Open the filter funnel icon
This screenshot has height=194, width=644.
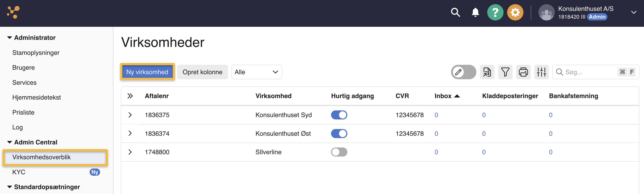tap(505, 72)
